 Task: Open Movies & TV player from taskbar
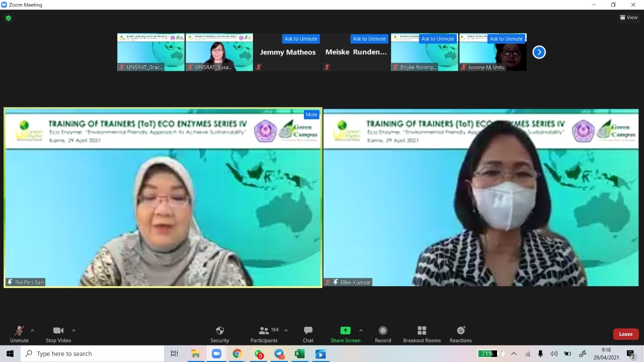click(x=320, y=354)
